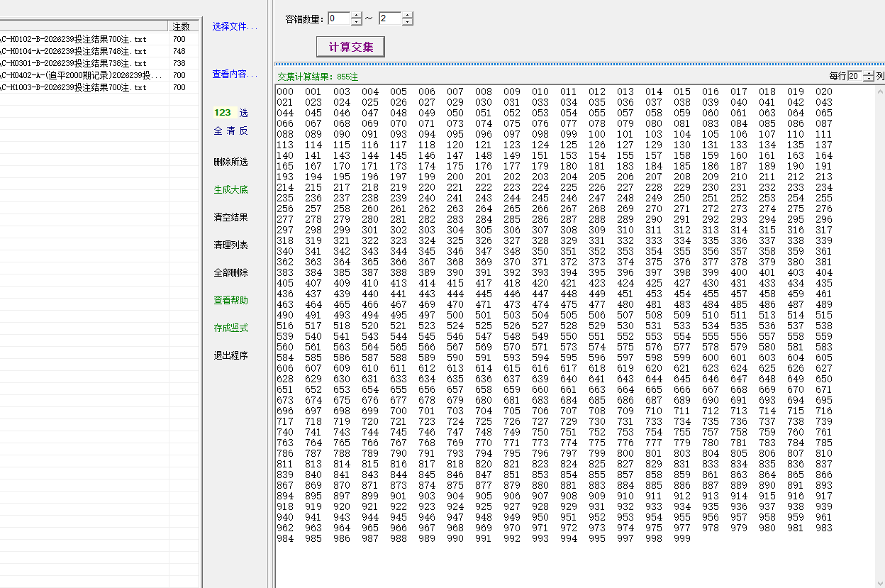
Task: Click number 984 in the result grid
Action: [x=285, y=538]
